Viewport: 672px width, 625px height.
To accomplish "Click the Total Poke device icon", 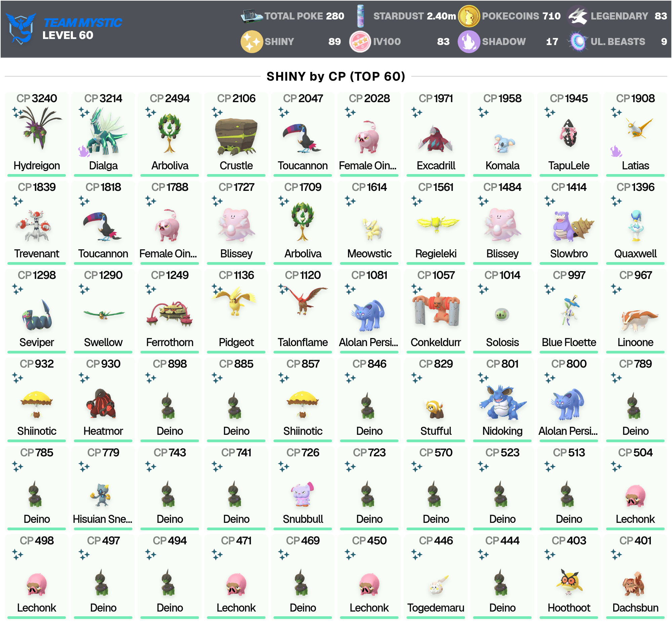I will tap(251, 16).
